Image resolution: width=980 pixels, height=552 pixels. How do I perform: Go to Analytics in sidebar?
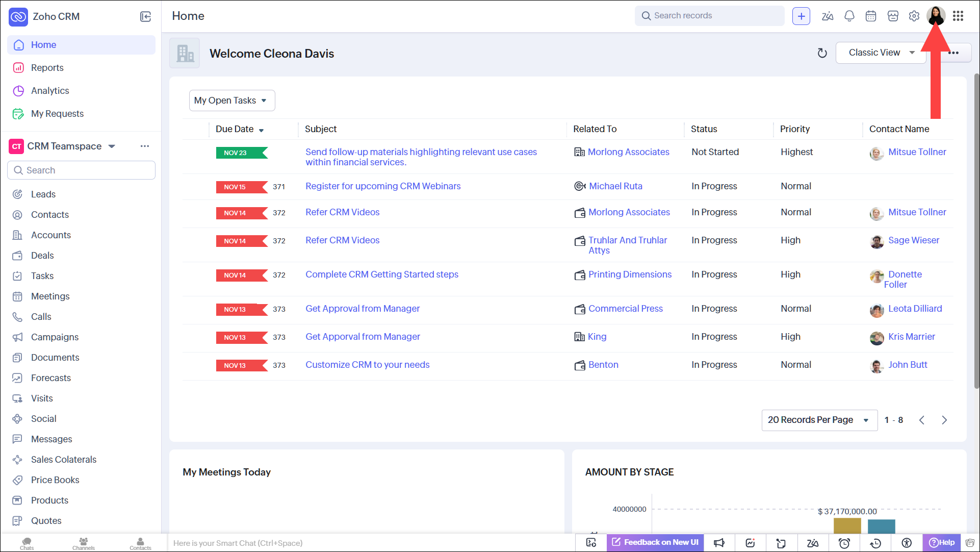click(x=50, y=91)
